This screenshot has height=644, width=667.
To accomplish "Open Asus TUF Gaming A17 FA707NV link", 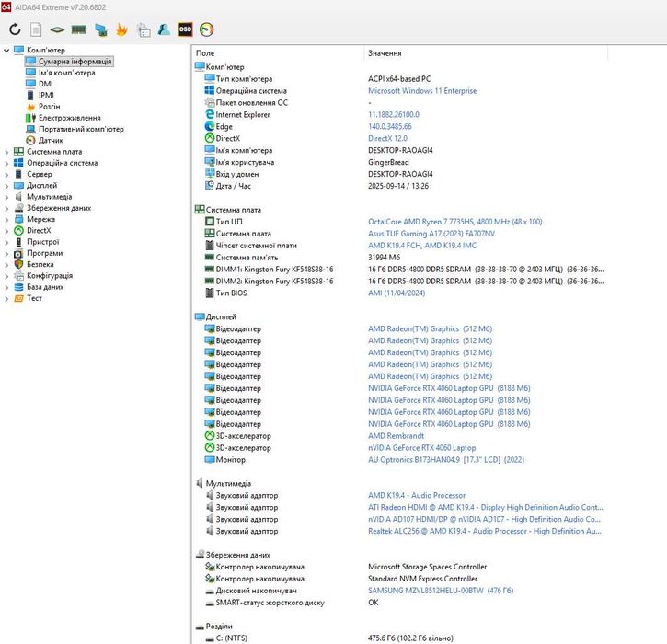I will (431, 234).
